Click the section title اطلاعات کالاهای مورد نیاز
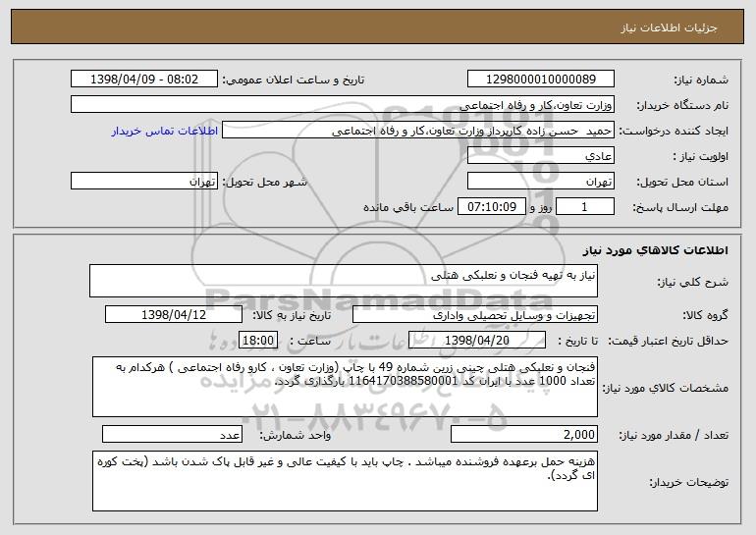The height and width of the screenshot is (535, 756). [655, 250]
